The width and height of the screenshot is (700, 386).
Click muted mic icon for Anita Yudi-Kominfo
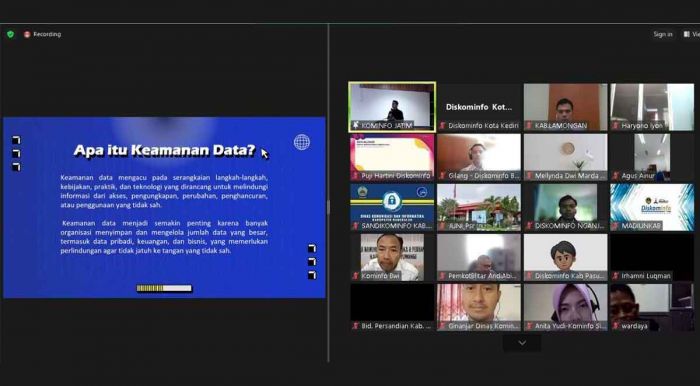pos(529,326)
